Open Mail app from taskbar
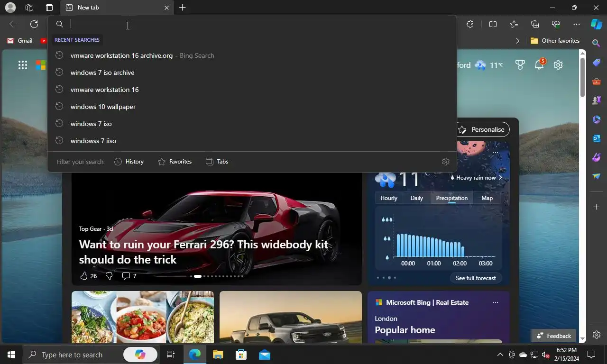607x364 pixels. click(265, 355)
